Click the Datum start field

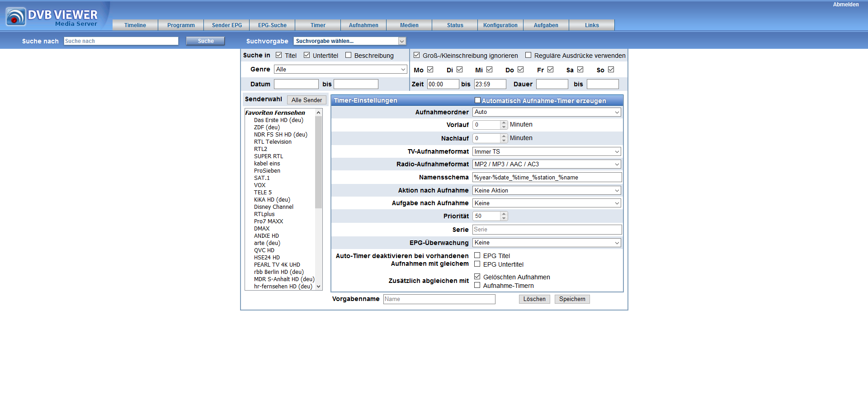click(x=296, y=84)
